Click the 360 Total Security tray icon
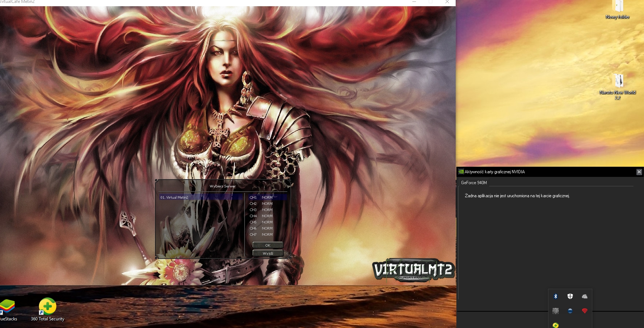 556,325
